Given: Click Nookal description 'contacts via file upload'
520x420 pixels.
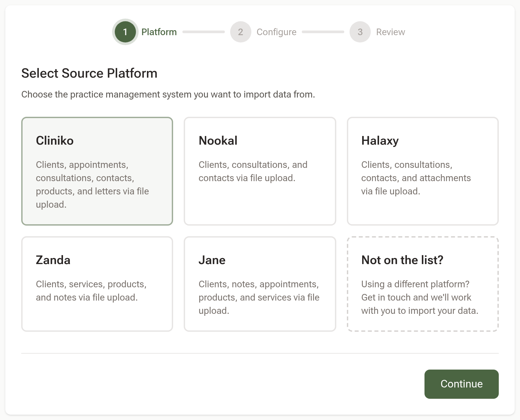Looking at the screenshot, I should [247, 178].
